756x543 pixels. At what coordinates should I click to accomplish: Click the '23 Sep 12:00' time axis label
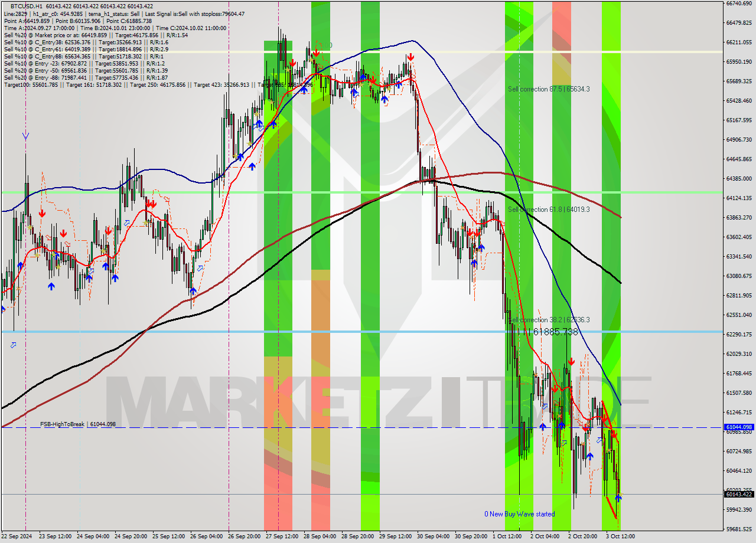[x=56, y=537]
